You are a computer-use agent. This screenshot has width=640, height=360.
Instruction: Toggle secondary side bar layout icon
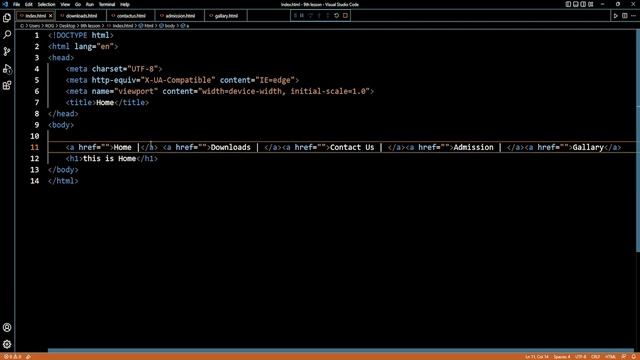pyautogui.click(x=583, y=4)
